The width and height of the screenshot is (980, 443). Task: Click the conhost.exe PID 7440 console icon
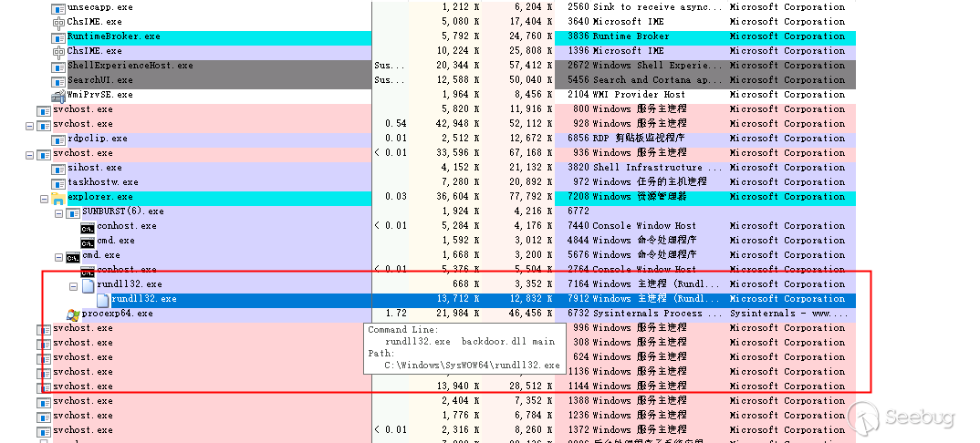[x=88, y=227]
